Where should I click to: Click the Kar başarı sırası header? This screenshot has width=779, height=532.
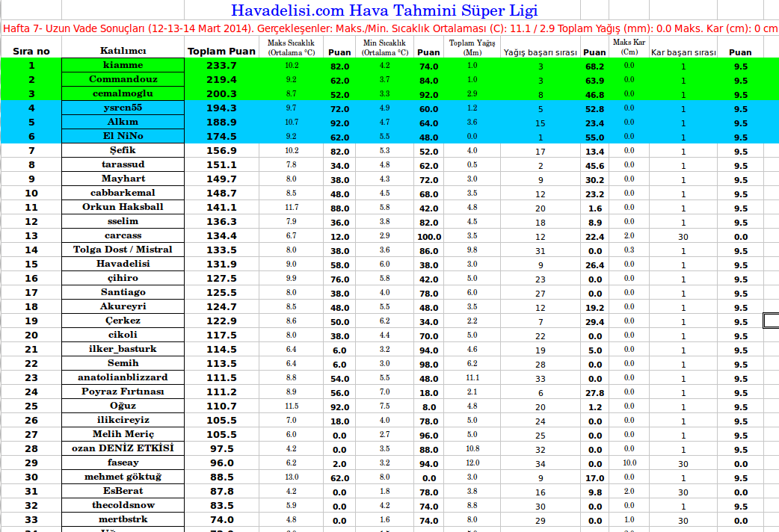[683, 52]
